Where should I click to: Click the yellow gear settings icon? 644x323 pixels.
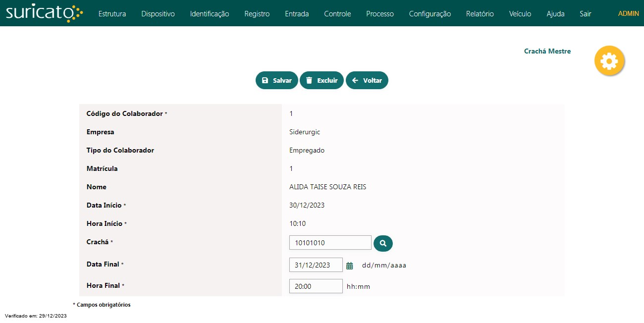click(x=609, y=61)
